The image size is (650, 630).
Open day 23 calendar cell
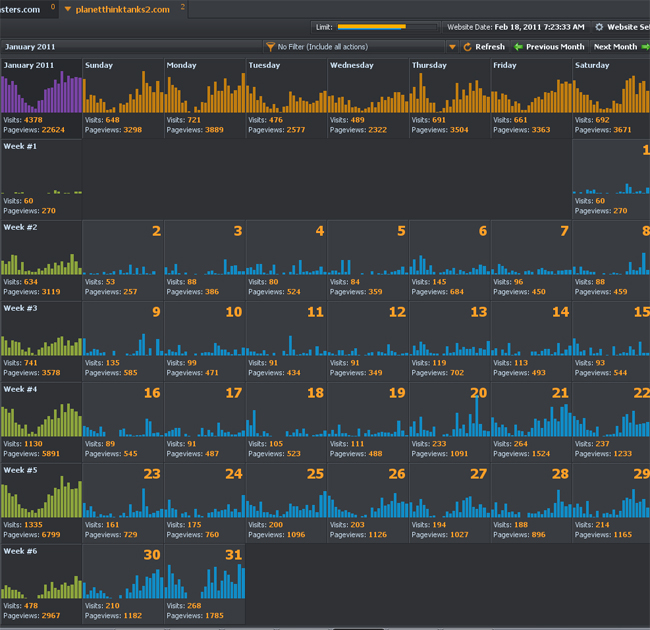click(x=123, y=503)
